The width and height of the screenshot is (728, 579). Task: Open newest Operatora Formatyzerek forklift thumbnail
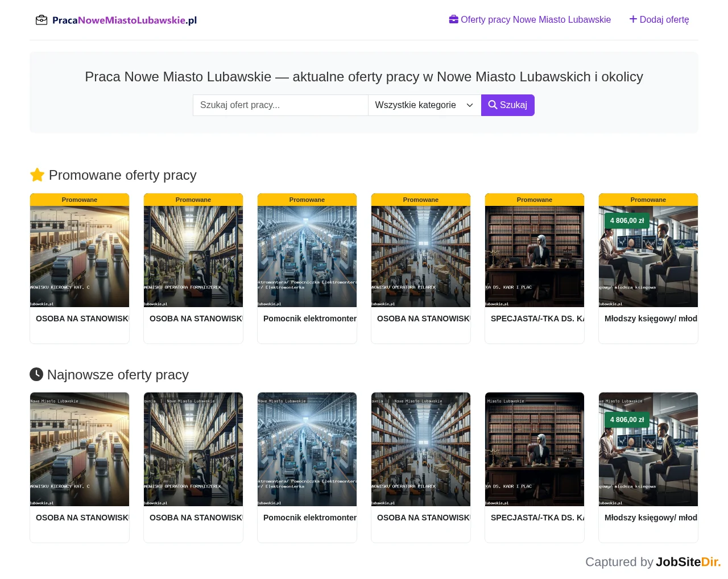click(193, 449)
